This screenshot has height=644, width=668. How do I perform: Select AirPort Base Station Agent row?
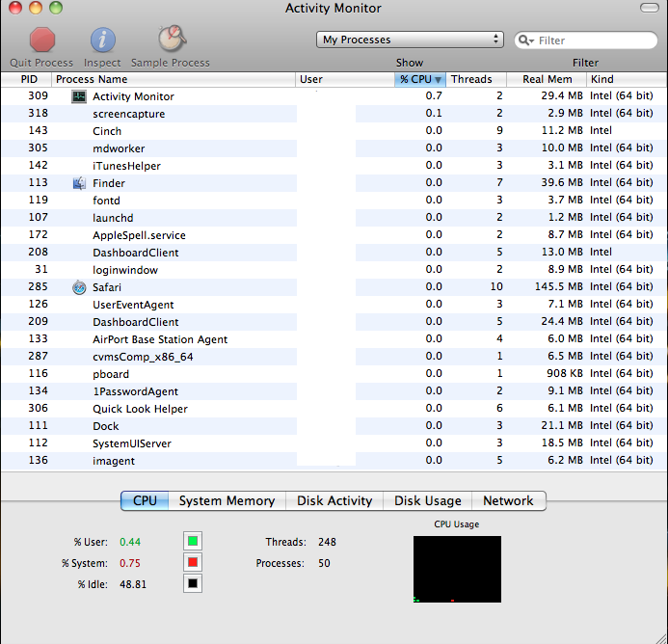(x=334, y=339)
